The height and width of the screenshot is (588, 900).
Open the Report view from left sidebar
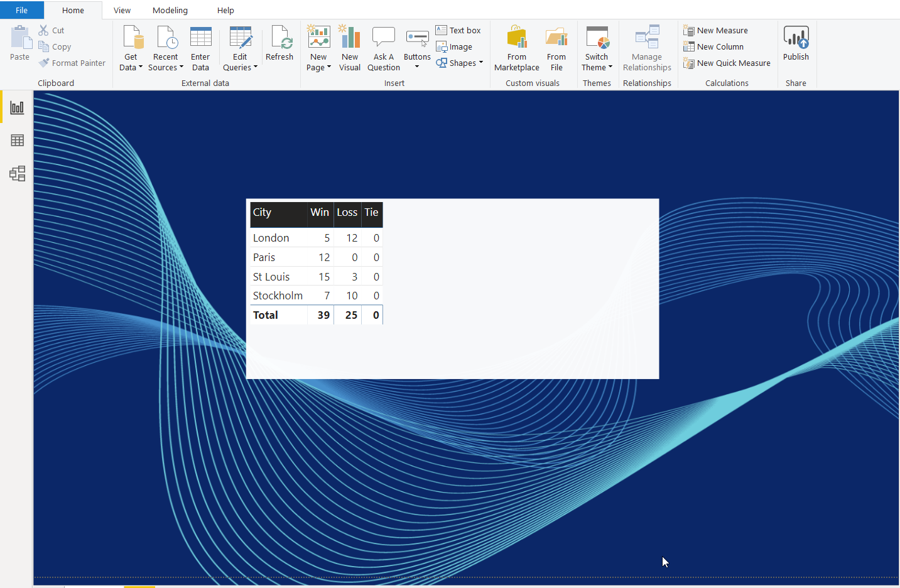point(17,107)
